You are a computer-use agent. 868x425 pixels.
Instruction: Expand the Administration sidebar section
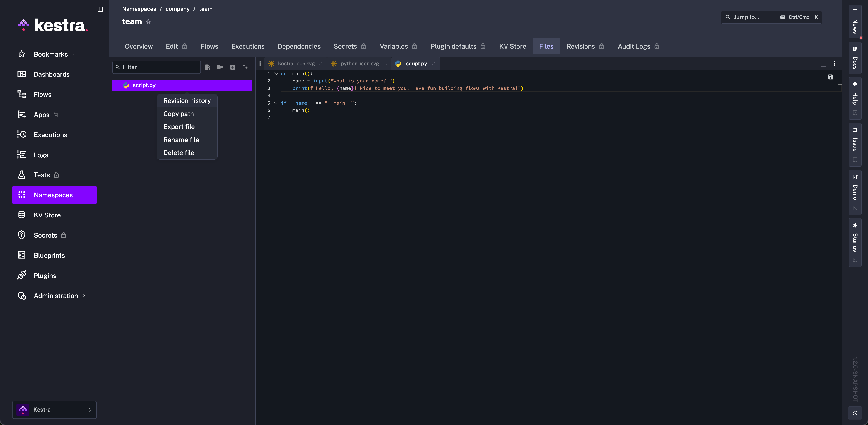click(84, 296)
